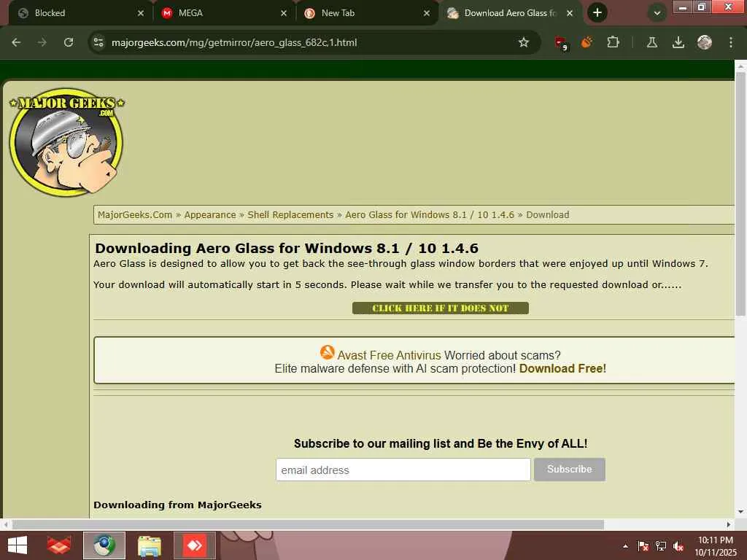Click 'Downloading Aero Glass for Windows' heading

pyautogui.click(x=286, y=248)
